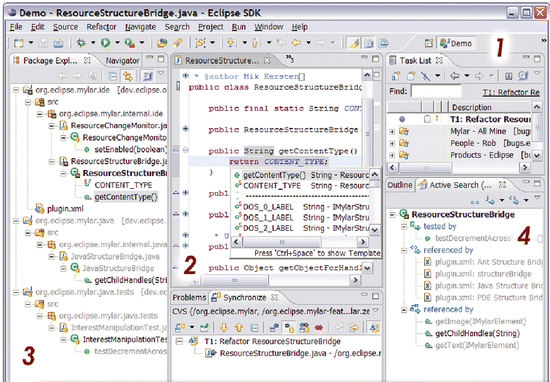Collapse the 'tested by' node in Active Search
The height and width of the screenshot is (382, 550).
(404, 227)
